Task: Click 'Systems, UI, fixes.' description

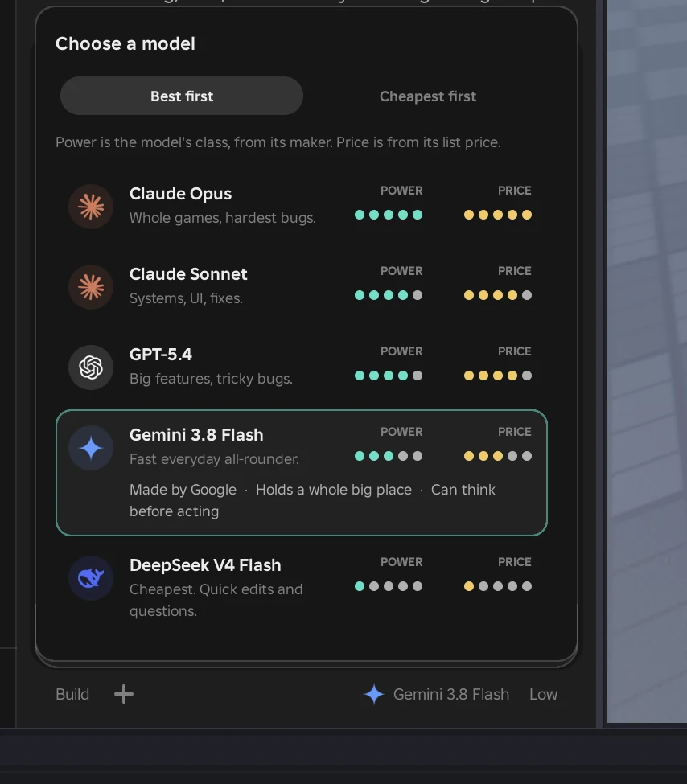Action: pos(186,298)
